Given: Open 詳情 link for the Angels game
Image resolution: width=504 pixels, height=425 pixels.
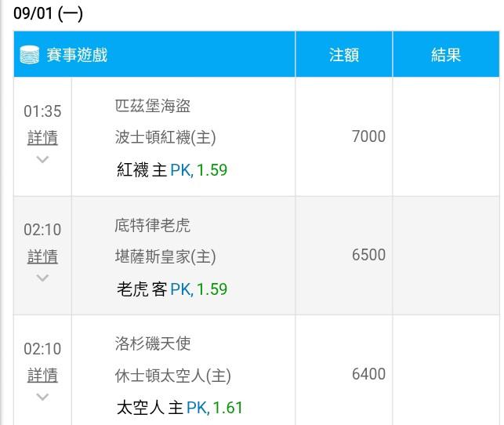Looking at the screenshot, I should pyautogui.click(x=42, y=375).
